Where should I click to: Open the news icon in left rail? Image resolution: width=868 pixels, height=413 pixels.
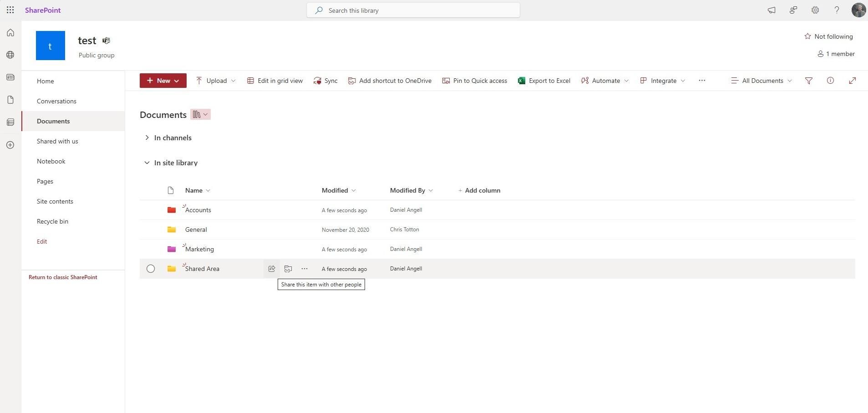(10, 77)
